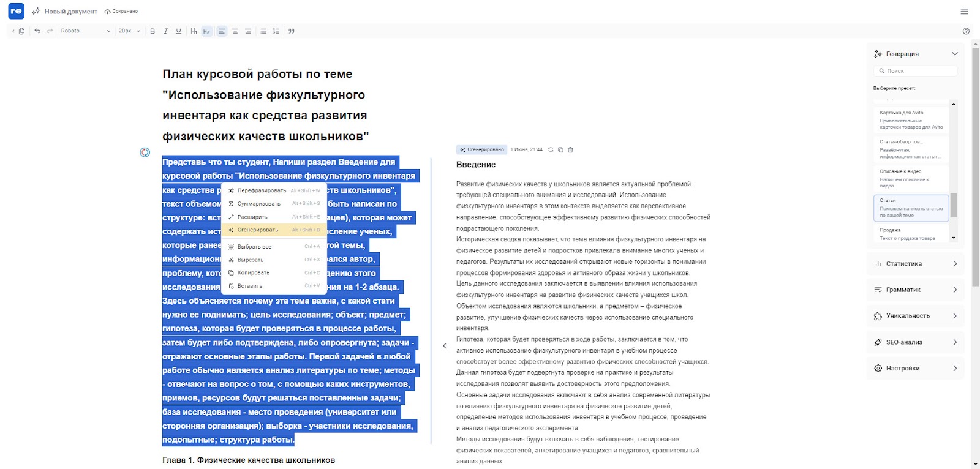The image size is (980, 469).
Task: Center-align the text
Action: (235, 31)
